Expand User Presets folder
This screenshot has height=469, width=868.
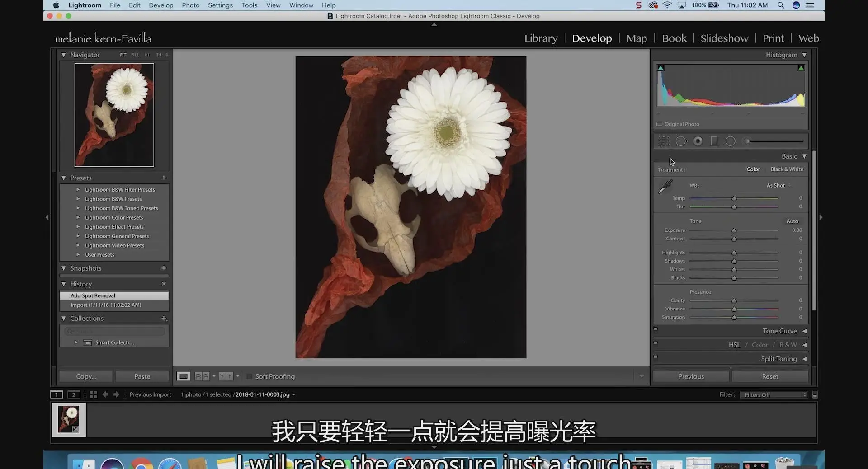point(78,255)
